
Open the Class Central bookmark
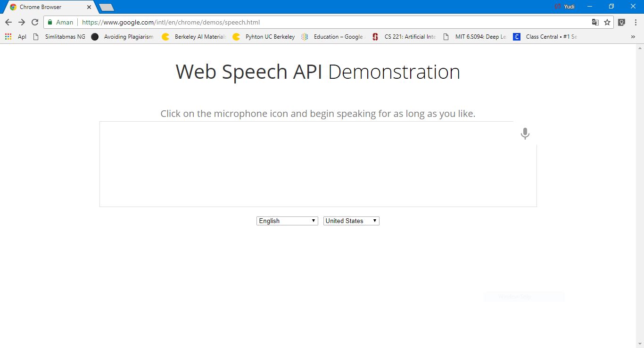[545, 36]
